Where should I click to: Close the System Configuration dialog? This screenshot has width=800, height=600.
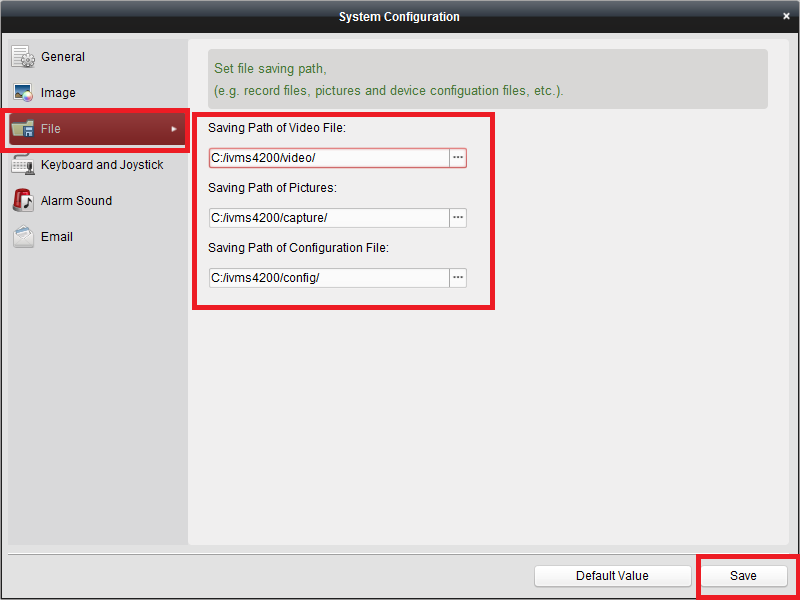click(x=787, y=16)
